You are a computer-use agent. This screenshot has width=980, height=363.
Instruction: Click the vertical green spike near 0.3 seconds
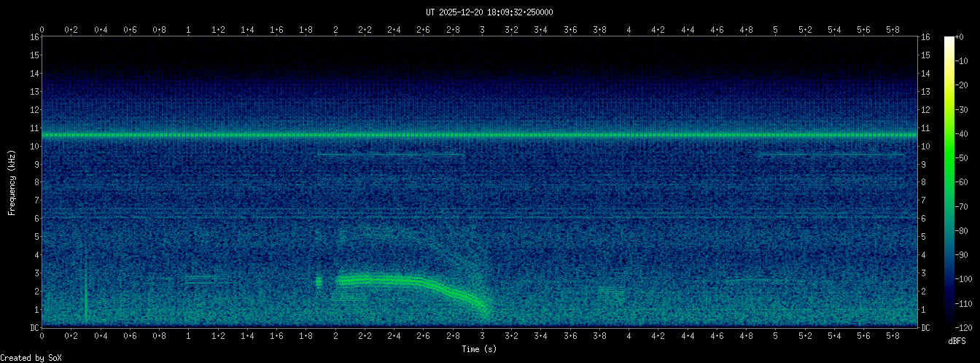coord(86,295)
